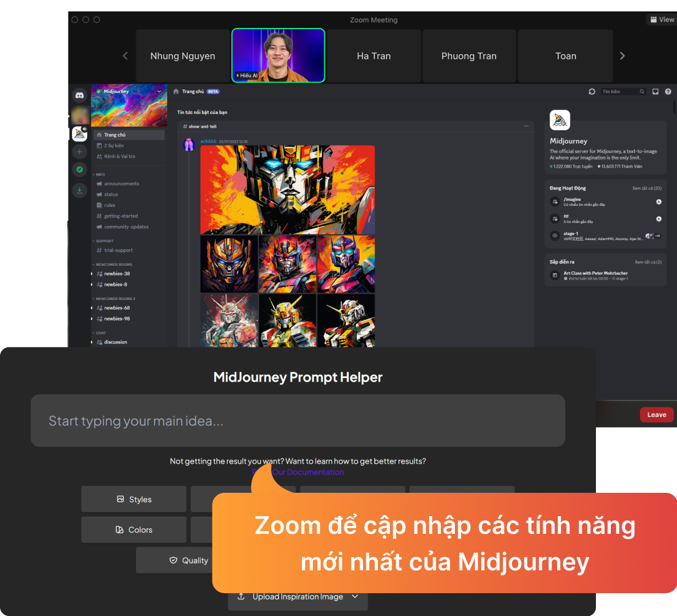Select Phuong Tran participant tile
Screen dimensions: 677x616
[x=469, y=56]
